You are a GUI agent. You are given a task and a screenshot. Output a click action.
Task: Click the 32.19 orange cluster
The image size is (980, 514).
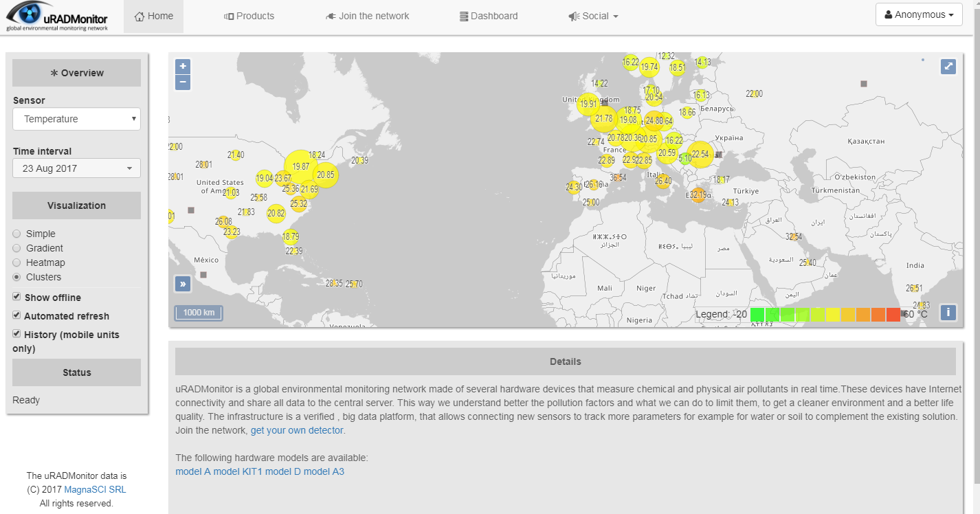(698, 195)
